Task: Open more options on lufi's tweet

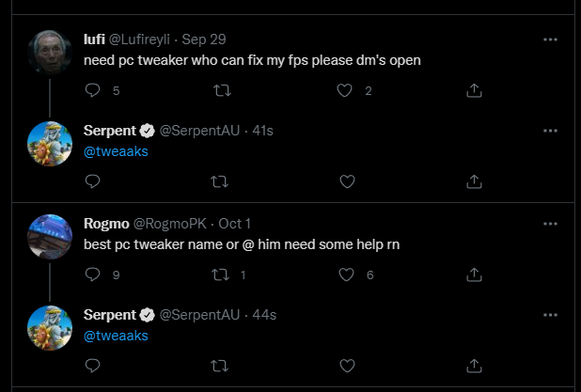Action: 550,39
